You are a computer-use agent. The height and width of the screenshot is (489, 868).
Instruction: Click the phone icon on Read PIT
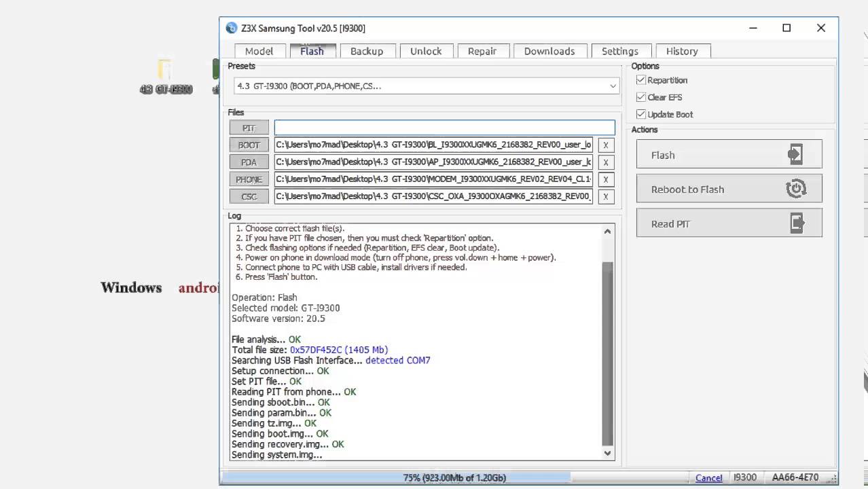click(x=797, y=223)
